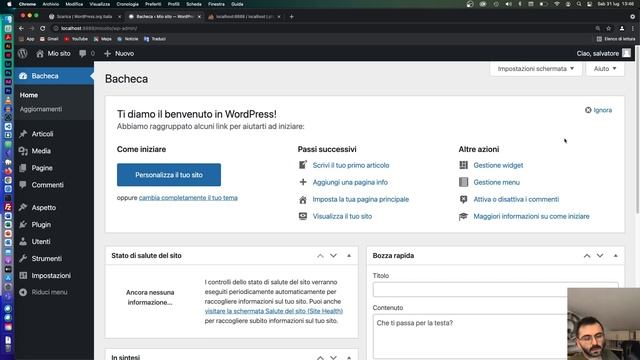Click the Impostazioni settings icon in sidebar
This screenshot has height=360, width=640.
[x=23, y=276]
